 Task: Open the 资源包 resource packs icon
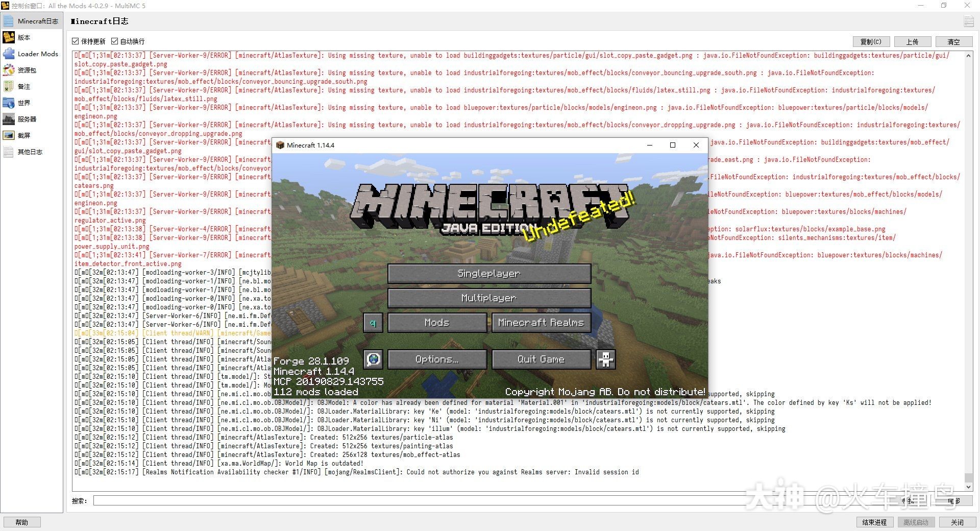click(x=9, y=70)
